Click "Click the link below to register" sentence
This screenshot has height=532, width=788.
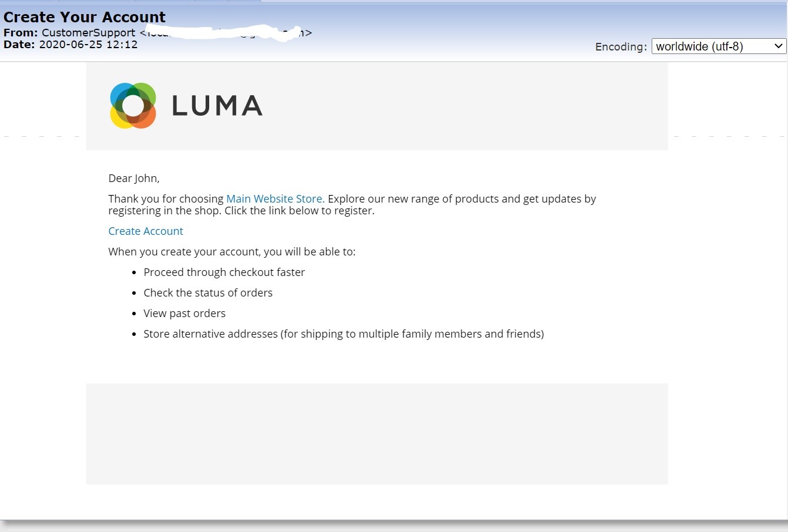299,211
